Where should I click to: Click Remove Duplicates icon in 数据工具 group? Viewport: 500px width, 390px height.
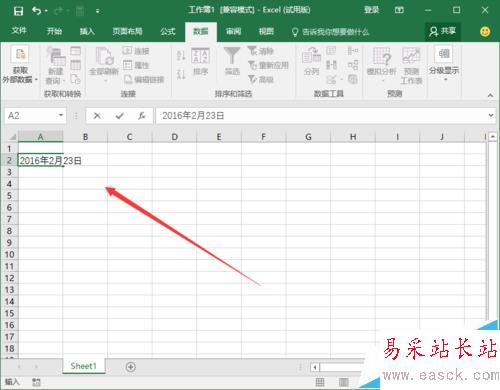(331, 65)
